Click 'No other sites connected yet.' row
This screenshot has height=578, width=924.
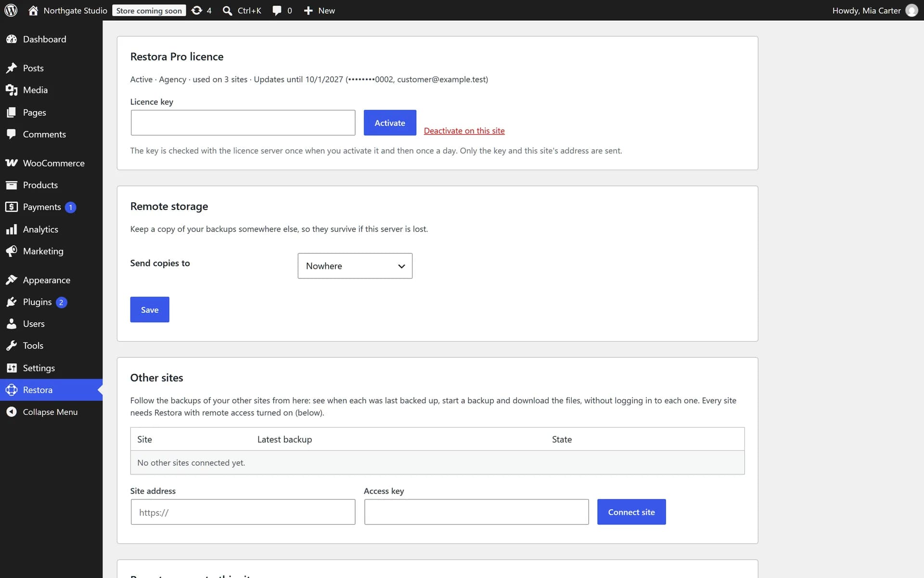[x=437, y=463]
